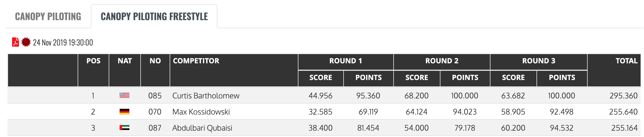Open the red PDF download icon
This screenshot has height=137, width=644.
15,42
